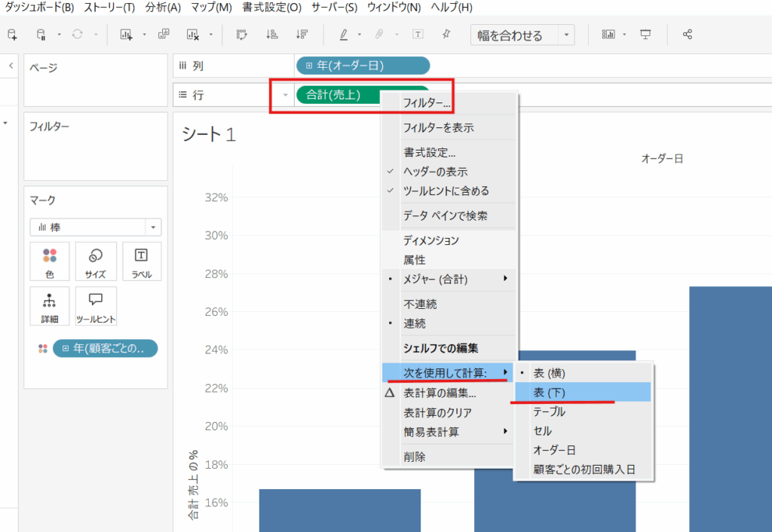Click the share icon in toolbar
The image size is (772, 532).
click(687, 35)
